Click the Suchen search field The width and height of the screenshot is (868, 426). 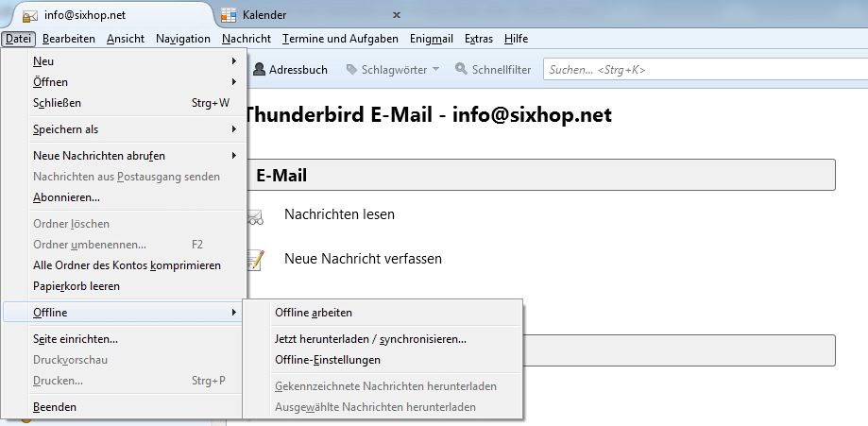point(706,70)
